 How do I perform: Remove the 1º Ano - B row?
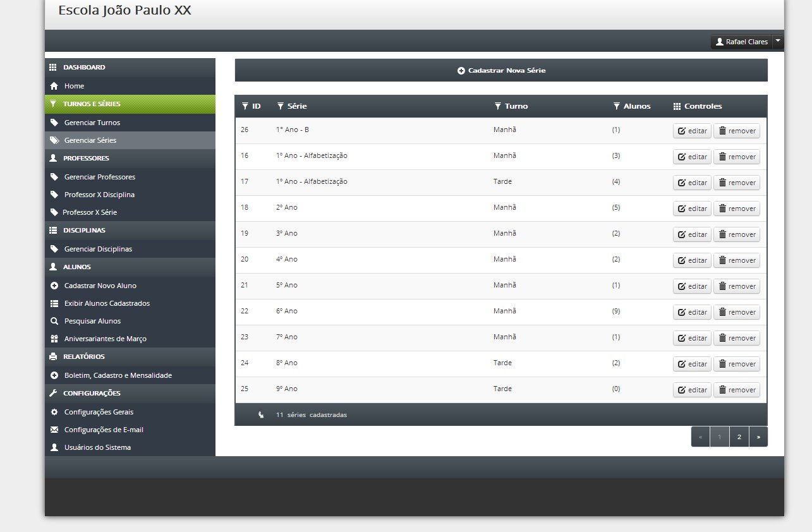coord(737,131)
